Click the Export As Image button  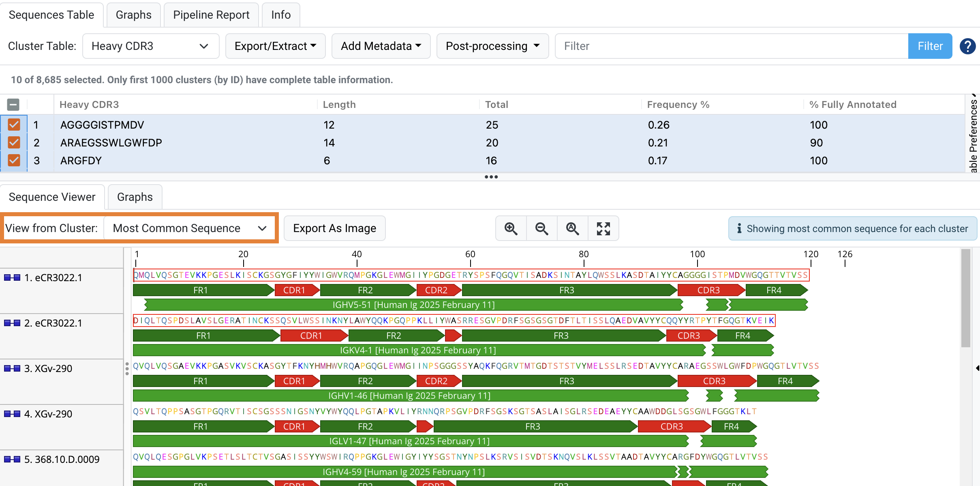click(x=334, y=228)
